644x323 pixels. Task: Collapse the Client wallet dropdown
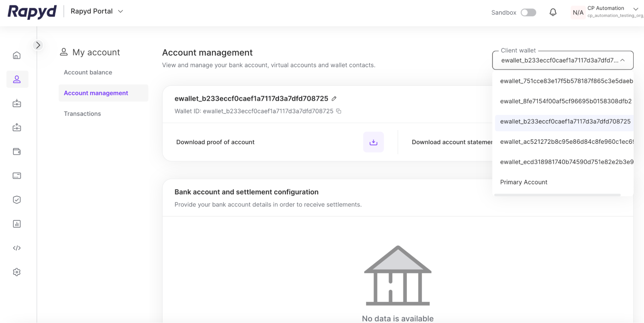point(622,60)
